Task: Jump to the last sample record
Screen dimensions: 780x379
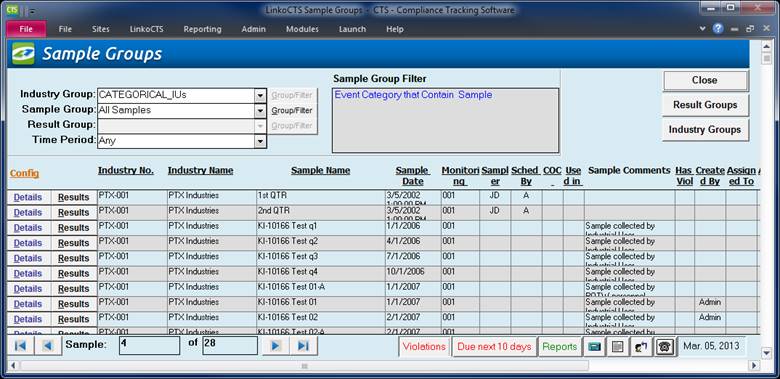Action: [x=303, y=346]
